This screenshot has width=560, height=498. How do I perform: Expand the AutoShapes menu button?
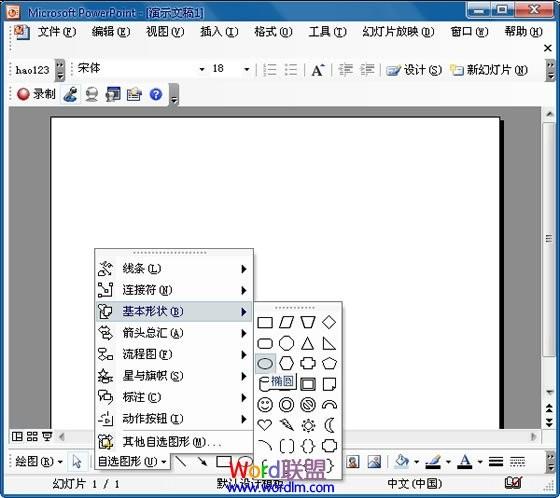[x=132, y=462]
